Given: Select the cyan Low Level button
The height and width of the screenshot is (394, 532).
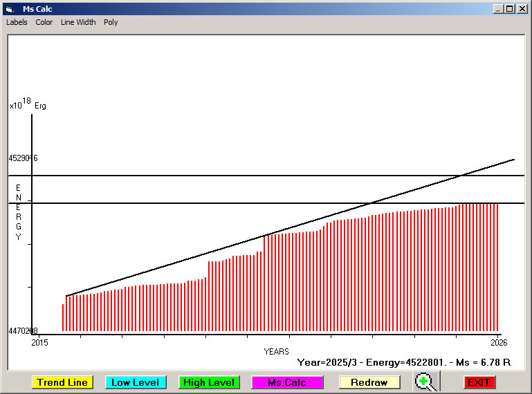Looking at the screenshot, I should 135,382.
